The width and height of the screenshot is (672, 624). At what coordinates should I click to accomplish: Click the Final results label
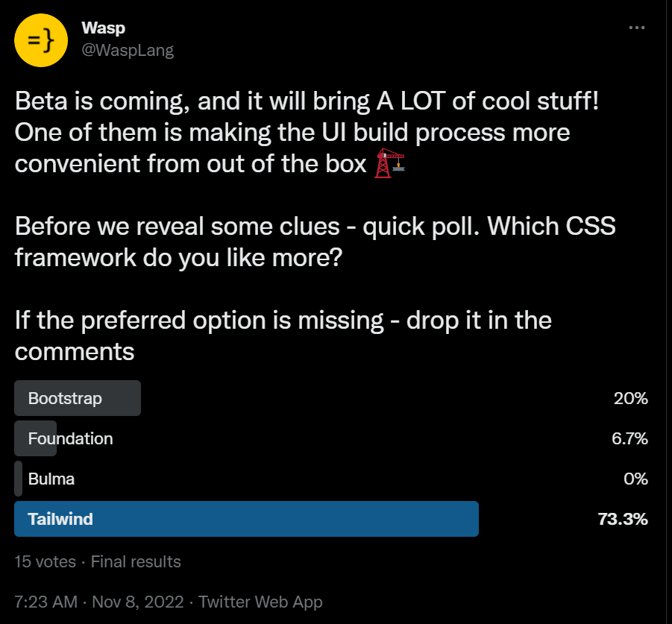pyautogui.click(x=136, y=561)
